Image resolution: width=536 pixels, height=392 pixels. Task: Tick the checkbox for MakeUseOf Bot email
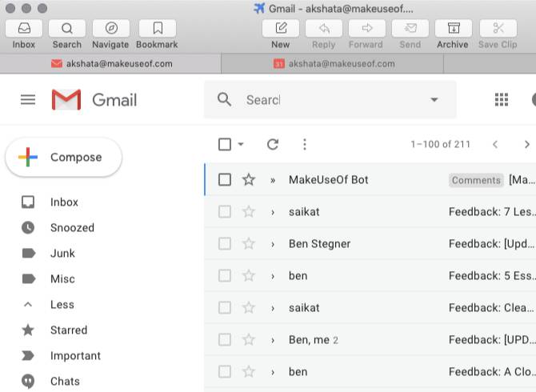click(225, 180)
